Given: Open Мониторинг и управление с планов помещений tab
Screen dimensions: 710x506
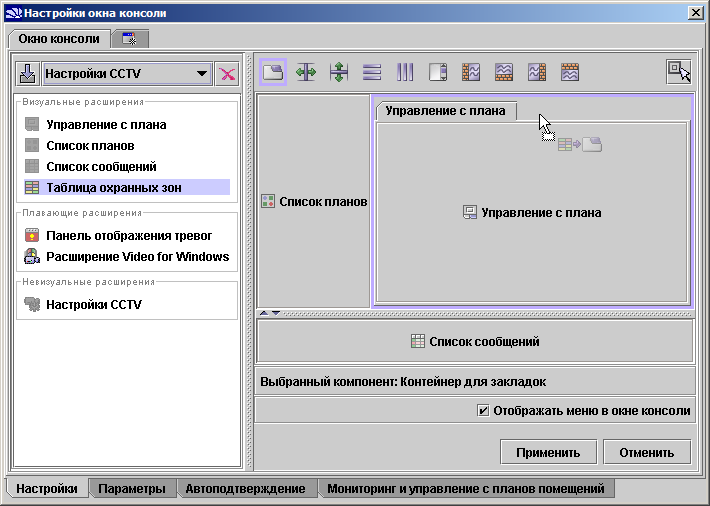Looking at the screenshot, I should (x=466, y=489).
